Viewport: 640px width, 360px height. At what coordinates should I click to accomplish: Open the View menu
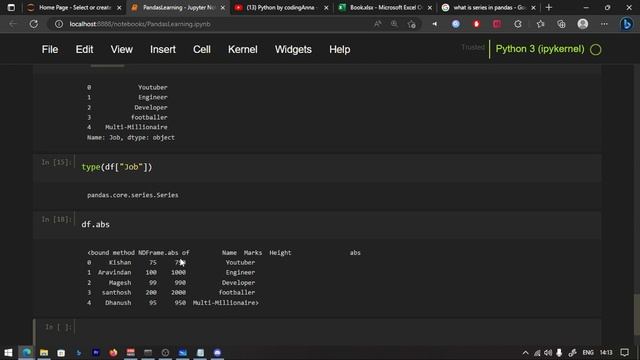(x=122, y=49)
